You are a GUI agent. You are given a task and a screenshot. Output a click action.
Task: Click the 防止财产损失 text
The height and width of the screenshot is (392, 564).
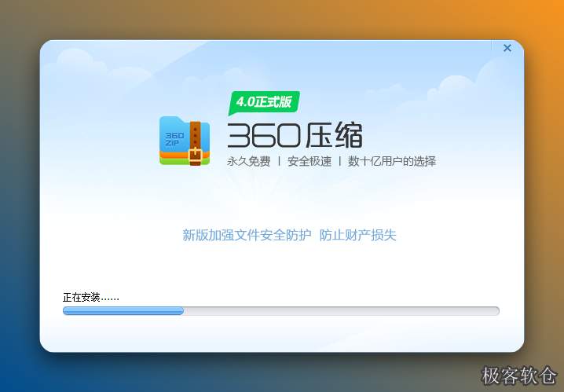[358, 235]
